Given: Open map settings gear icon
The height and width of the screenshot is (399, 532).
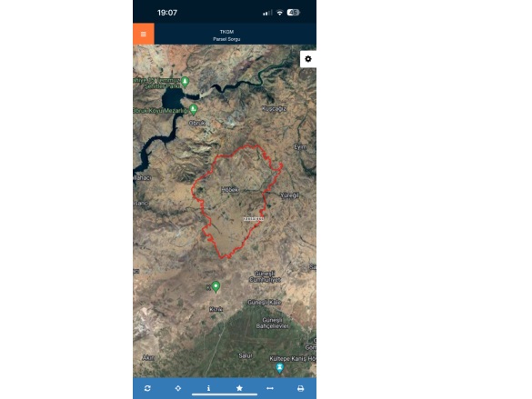Looking at the screenshot, I should click(308, 59).
